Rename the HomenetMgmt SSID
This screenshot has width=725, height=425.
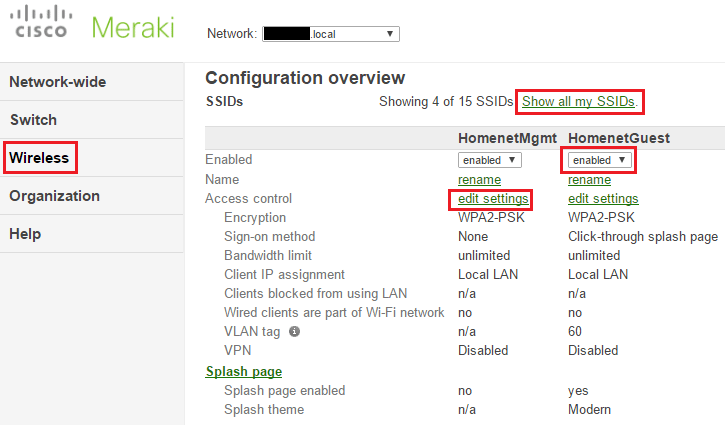(480, 180)
